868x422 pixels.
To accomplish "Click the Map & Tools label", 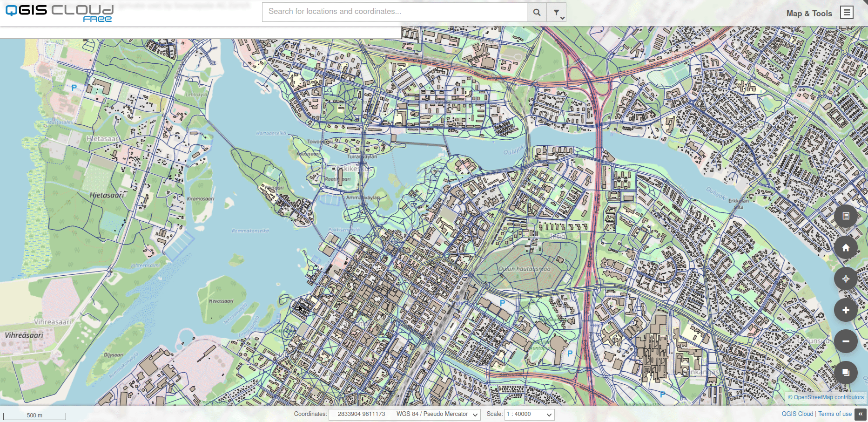I will pyautogui.click(x=809, y=14).
